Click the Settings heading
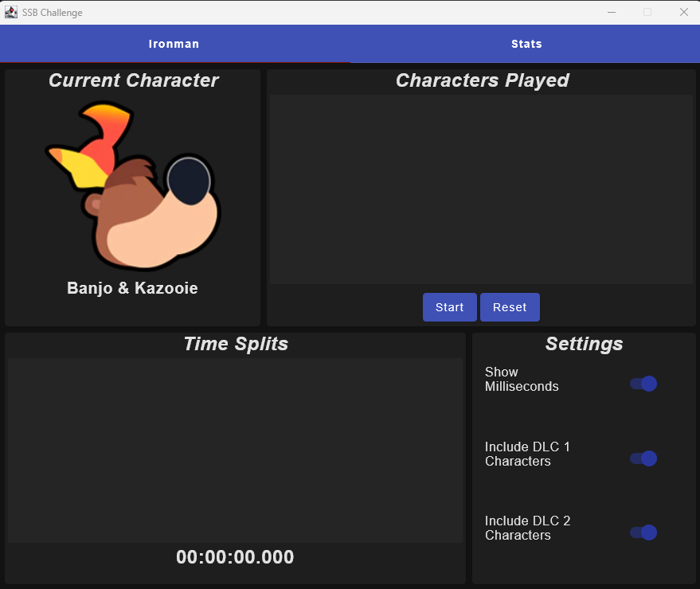The image size is (700, 589). [584, 344]
